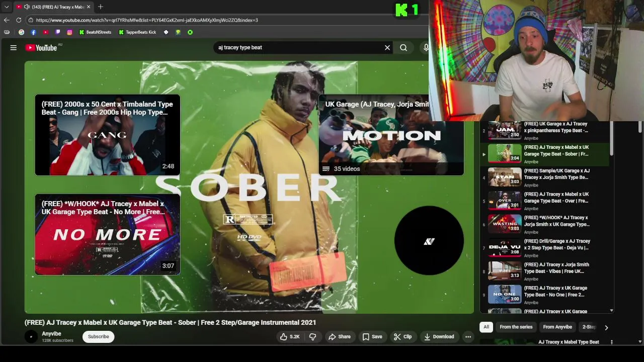Select the 2-Step filter chip

[x=589, y=327]
